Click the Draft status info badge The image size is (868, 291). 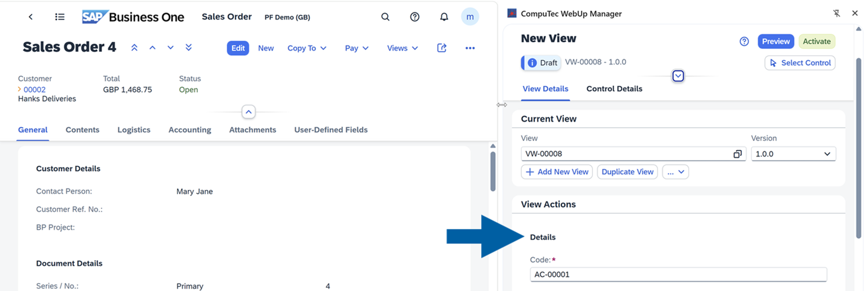[x=541, y=63]
